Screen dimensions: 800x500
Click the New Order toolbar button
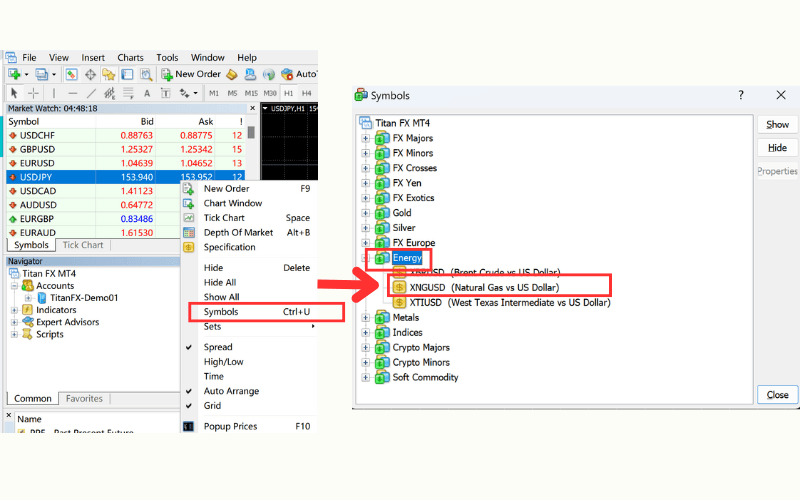(190, 74)
